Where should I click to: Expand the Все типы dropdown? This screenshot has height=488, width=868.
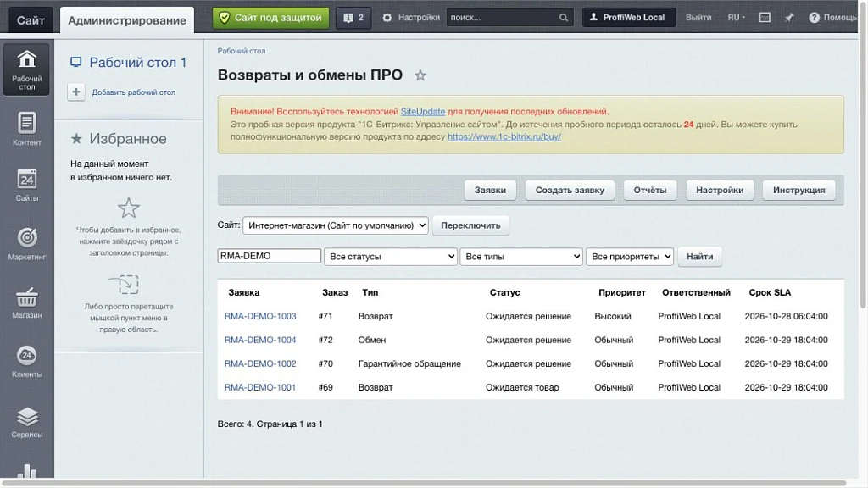point(521,256)
